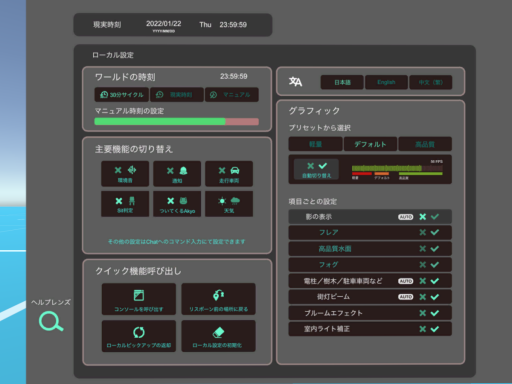This screenshot has width=512, height=384.
Task: Toggle the 街灯ビーム streetlight beam row
Action: tap(370, 297)
